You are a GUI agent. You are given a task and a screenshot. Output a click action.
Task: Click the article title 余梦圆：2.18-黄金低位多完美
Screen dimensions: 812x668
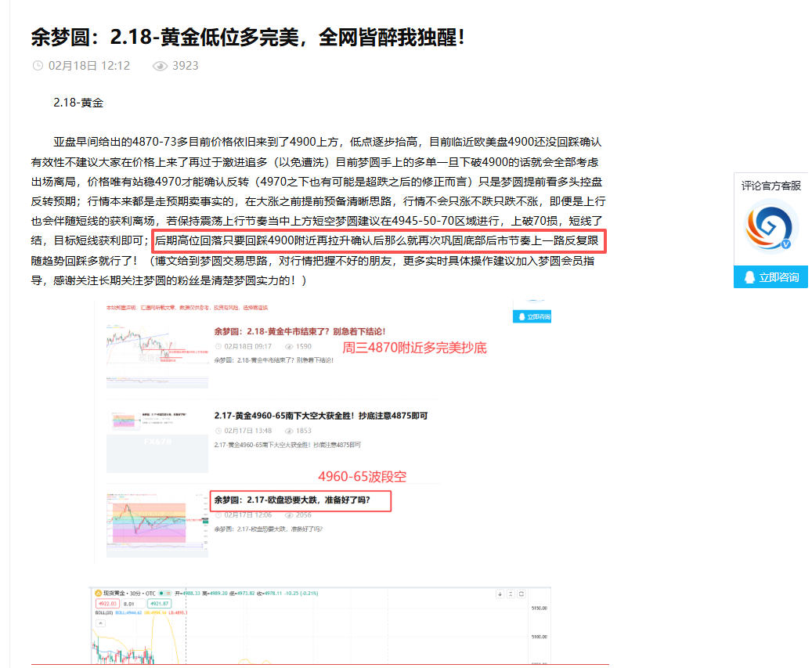pyautogui.click(x=247, y=38)
